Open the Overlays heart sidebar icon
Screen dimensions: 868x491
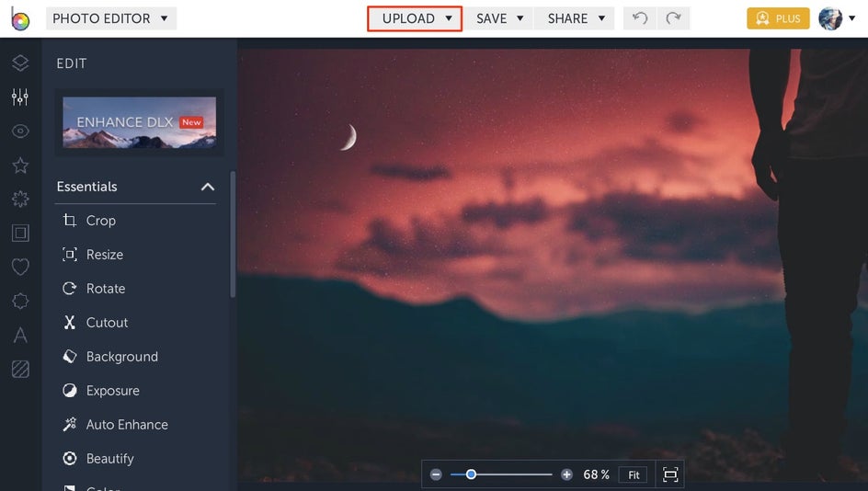coord(20,267)
